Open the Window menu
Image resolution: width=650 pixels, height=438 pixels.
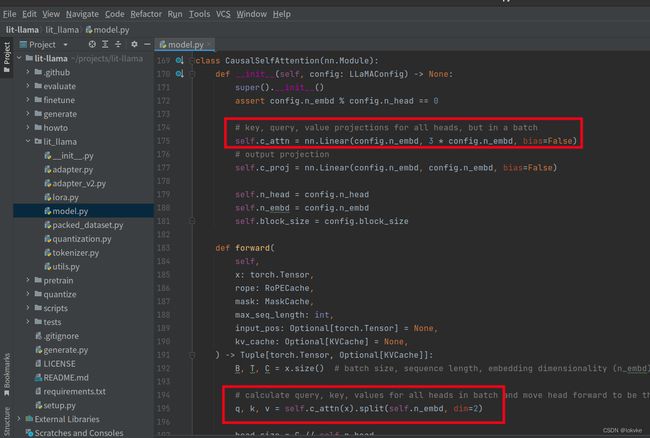coord(252,14)
